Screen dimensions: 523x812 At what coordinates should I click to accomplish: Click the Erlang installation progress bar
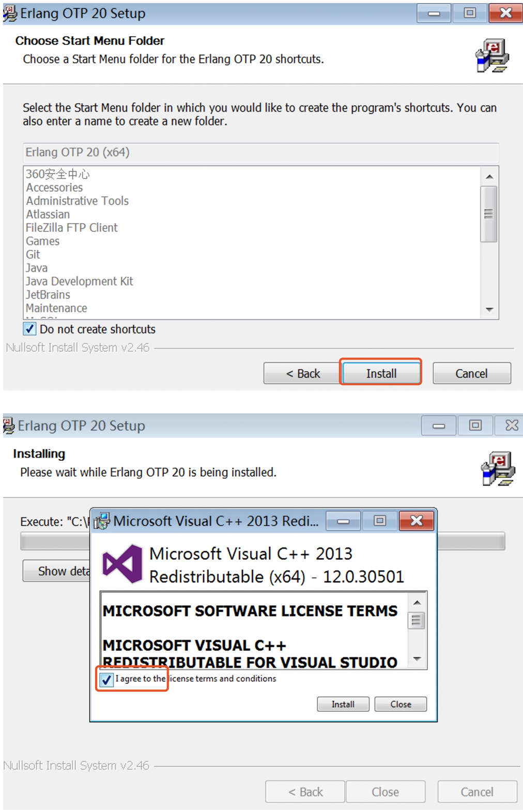tap(263, 541)
